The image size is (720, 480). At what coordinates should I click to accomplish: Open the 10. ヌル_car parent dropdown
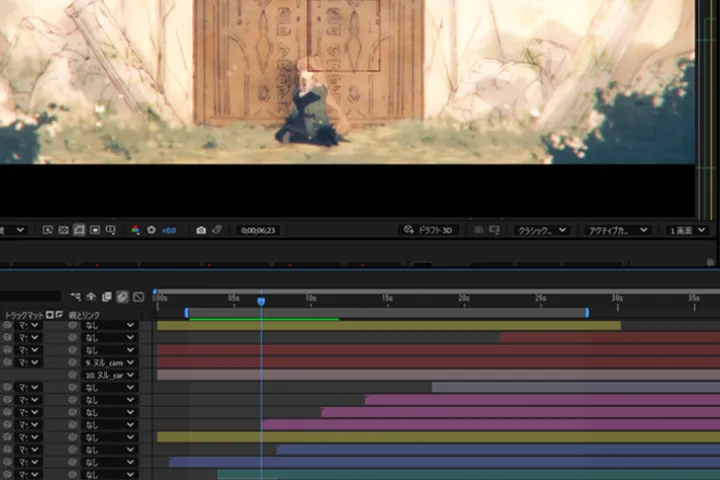(109, 375)
